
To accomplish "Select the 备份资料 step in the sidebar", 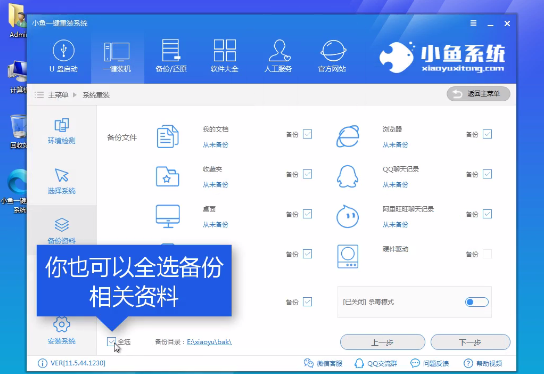I will 61,231.
